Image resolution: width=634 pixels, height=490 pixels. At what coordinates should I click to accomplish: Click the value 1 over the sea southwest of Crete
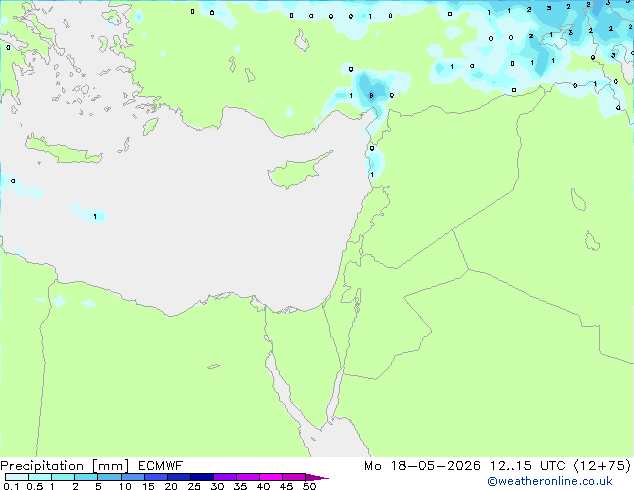(x=95, y=217)
